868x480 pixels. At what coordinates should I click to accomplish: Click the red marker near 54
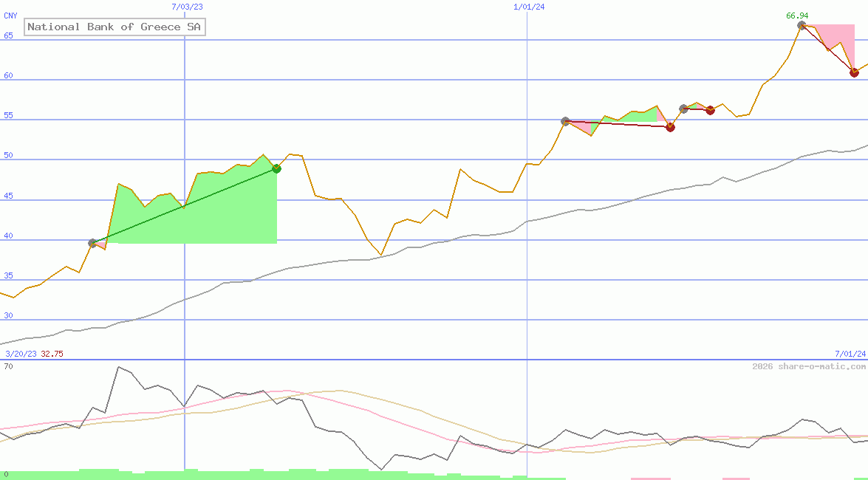pyautogui.click(x=670, y=127)
